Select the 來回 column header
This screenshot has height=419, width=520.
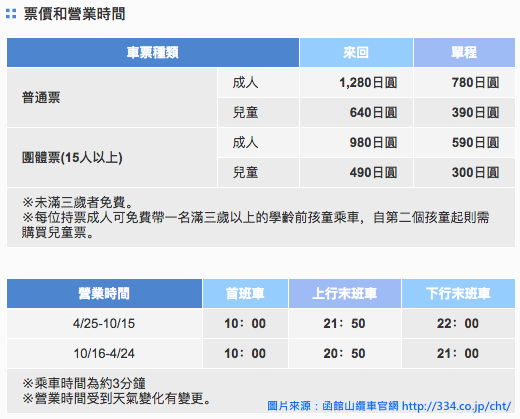[x=356, y=52]
